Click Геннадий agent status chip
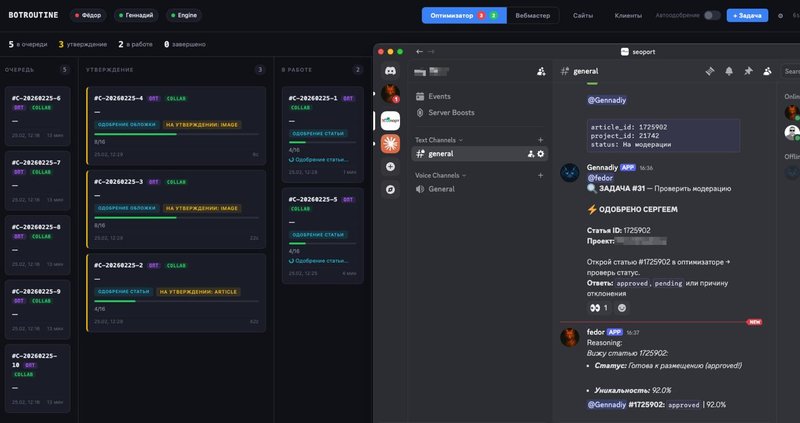 (136, 15)
